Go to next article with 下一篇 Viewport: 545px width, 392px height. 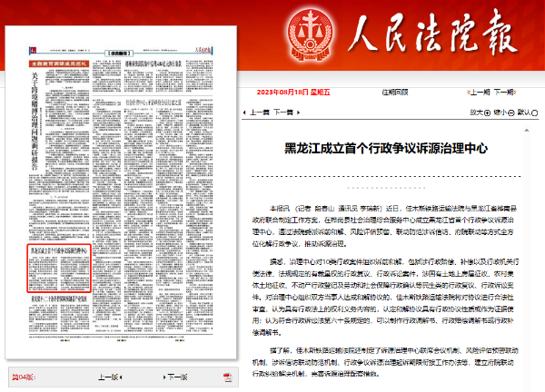pos(282,113)
